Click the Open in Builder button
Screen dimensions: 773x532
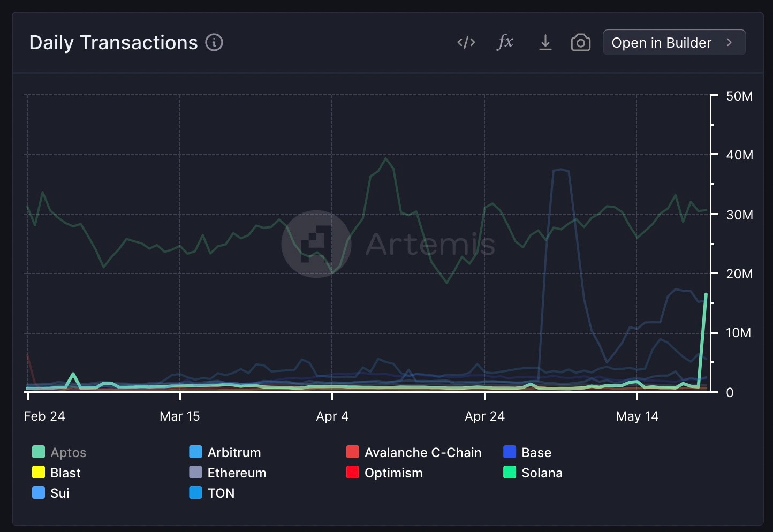pyautogui.click(x=674, y=42)
